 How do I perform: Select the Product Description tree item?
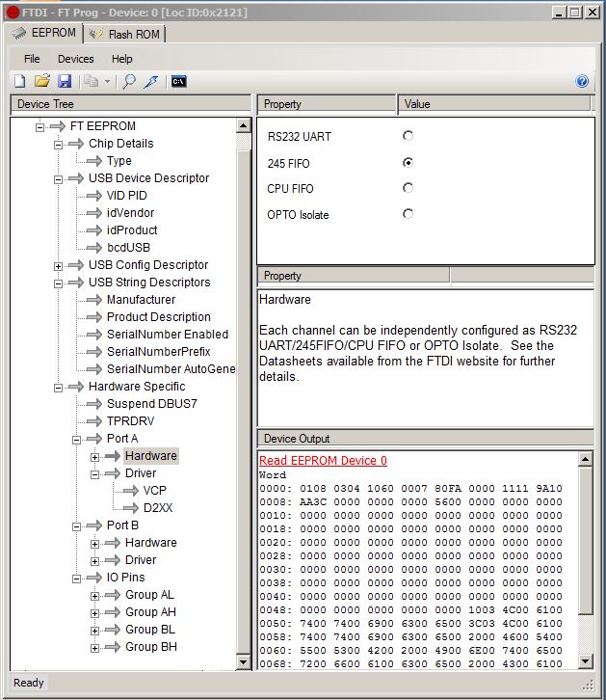coord(159,317)
